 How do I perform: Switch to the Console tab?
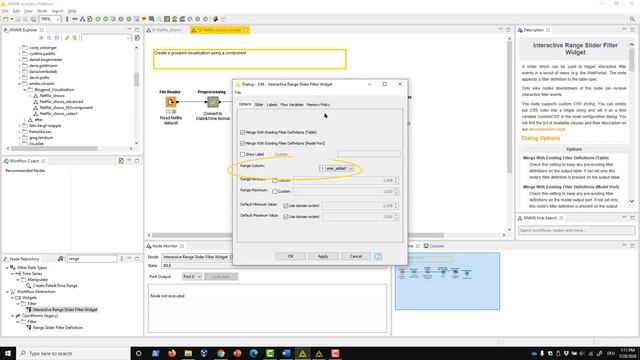(x=434, y=246)
